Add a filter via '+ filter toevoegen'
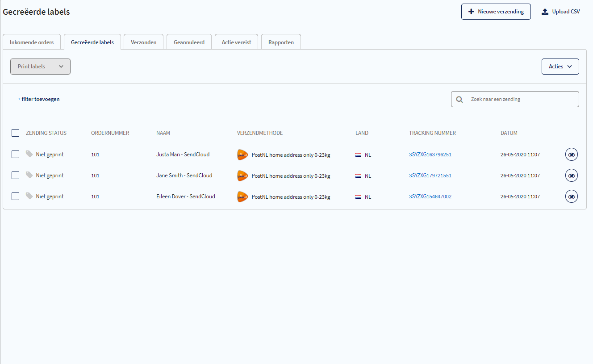593x364 pixels. click(38, 99)
